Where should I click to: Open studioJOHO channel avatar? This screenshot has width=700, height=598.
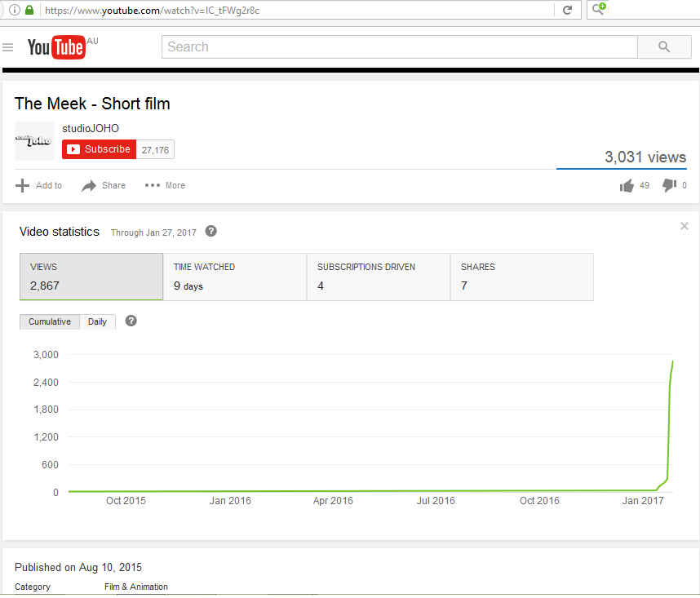coord(34,141)
